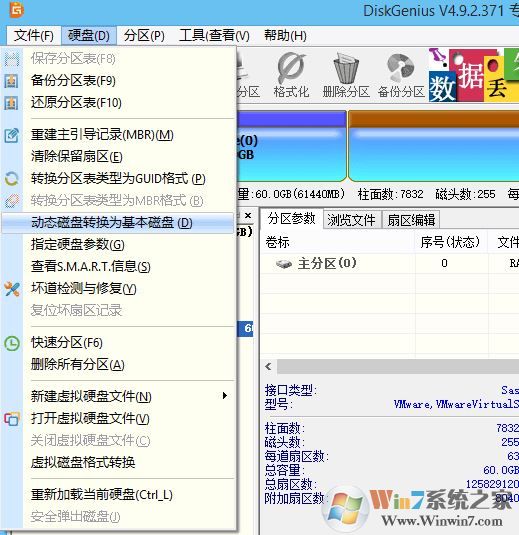Screen dimensions: 519x535
Task: Click the icon beside 备份分区表(F9)
Action: click(11, 81)
